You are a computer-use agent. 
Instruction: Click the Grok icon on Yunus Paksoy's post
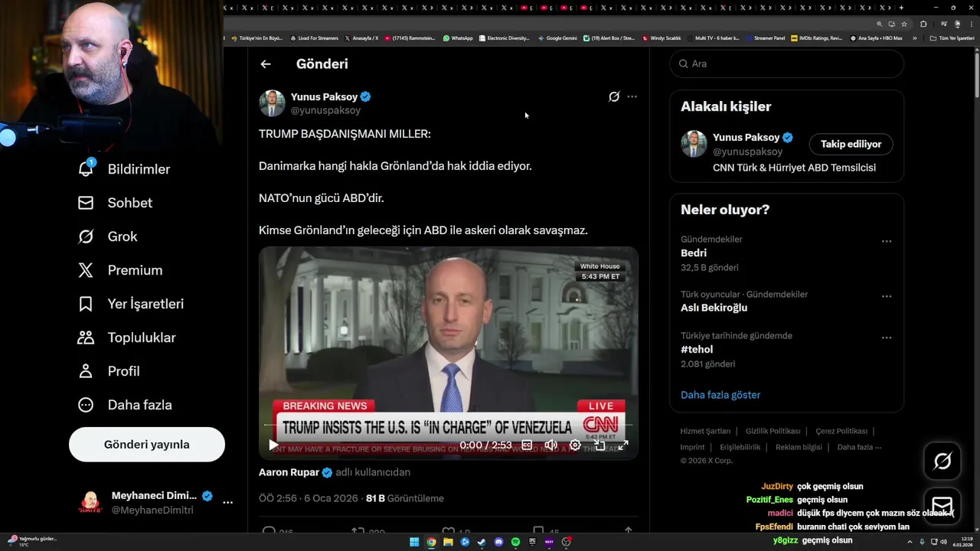coord(614,97)
